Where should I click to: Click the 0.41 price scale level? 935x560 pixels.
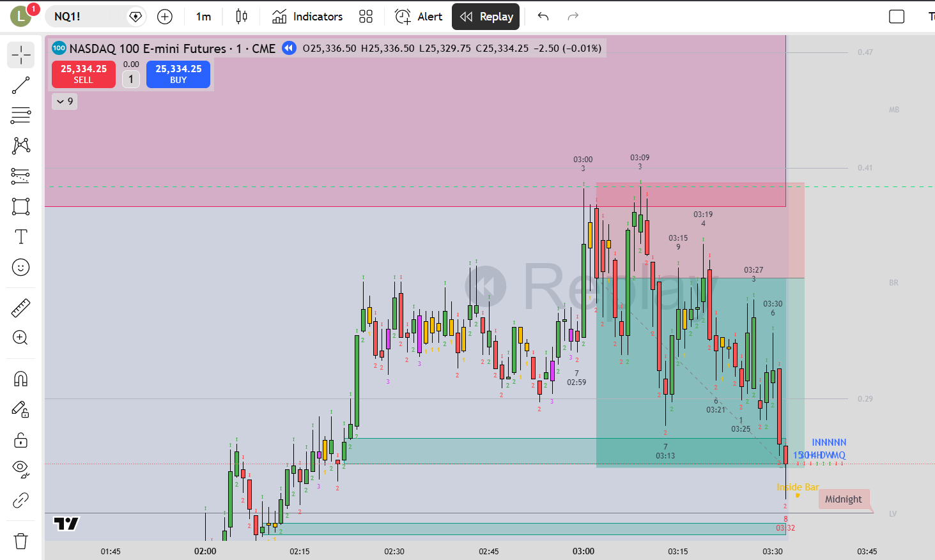pos(865,168)
